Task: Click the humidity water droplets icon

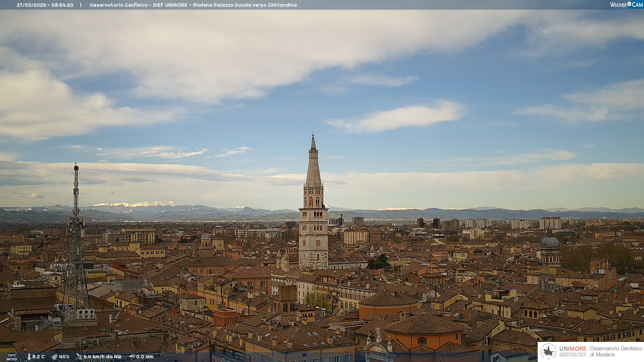Action: (x=54, y=357)
